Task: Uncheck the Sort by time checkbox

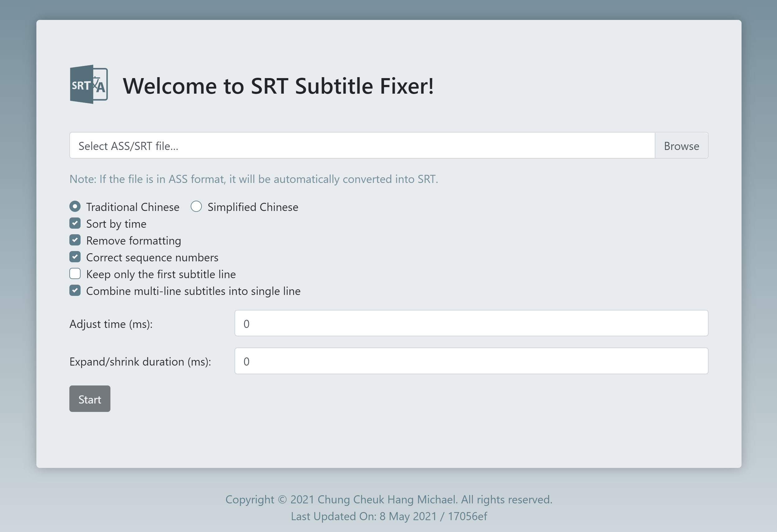Action: point(75,223)
